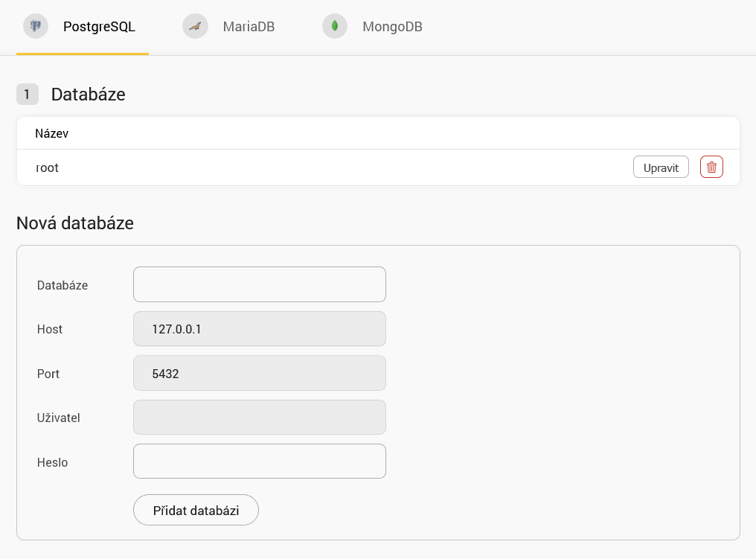Click the Nová databáze heading

[75, 223]
